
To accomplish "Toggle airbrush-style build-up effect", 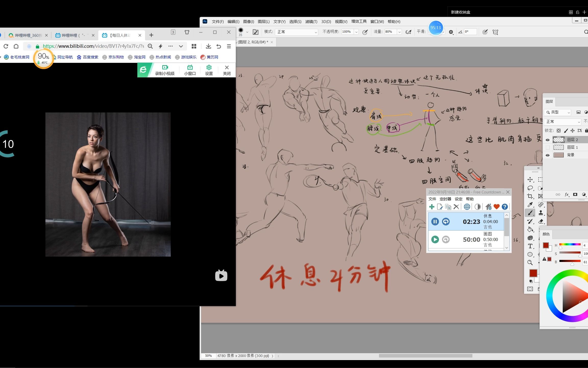I will [x=408, y=32].
